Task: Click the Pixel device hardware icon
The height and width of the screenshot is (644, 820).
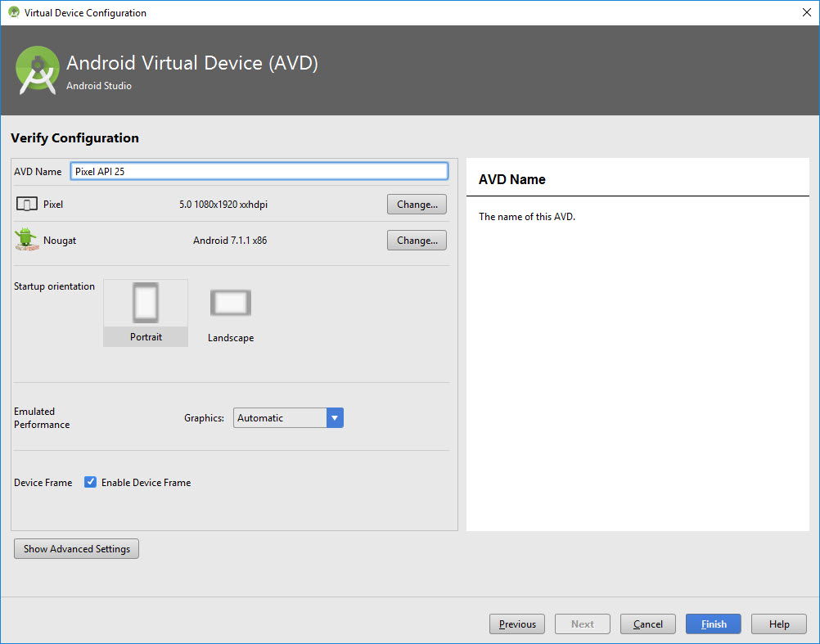Action: pos(27,205)
